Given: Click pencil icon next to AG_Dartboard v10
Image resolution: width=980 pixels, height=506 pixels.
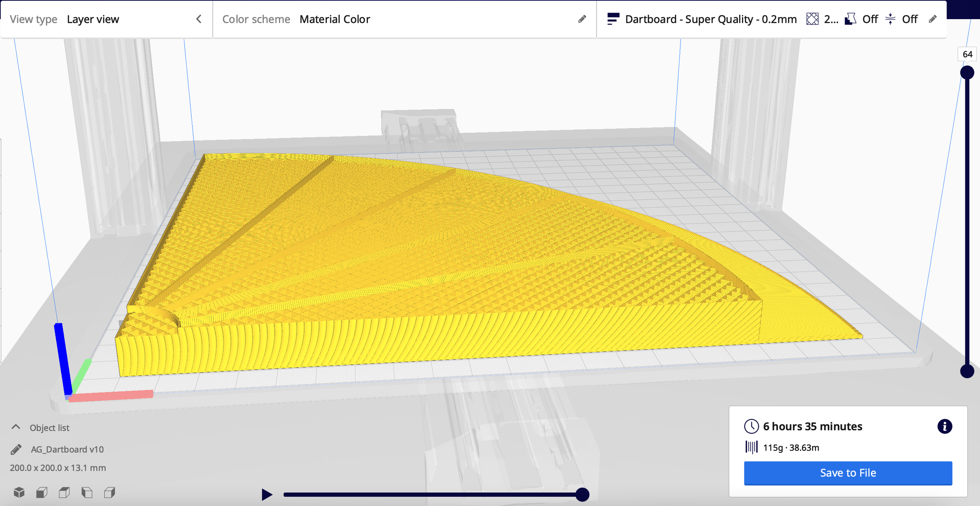Looking at the screenshot, I should [x=15, y=449].
